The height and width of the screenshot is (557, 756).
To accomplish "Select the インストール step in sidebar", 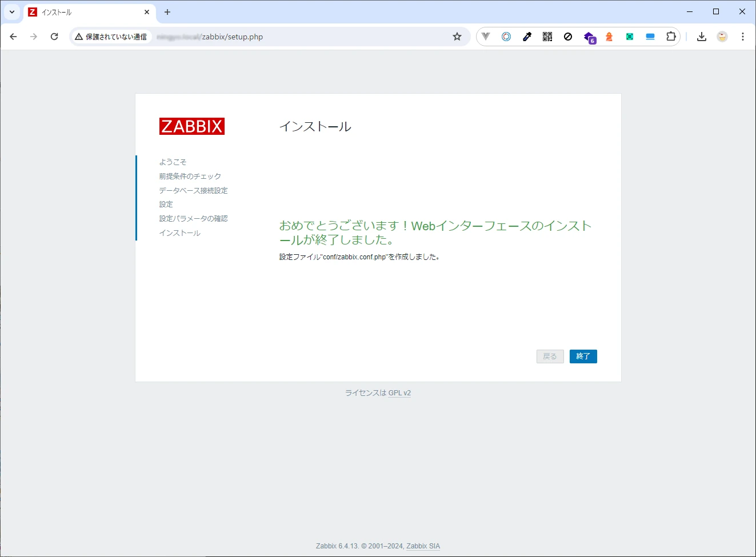I will coord(179,233).
